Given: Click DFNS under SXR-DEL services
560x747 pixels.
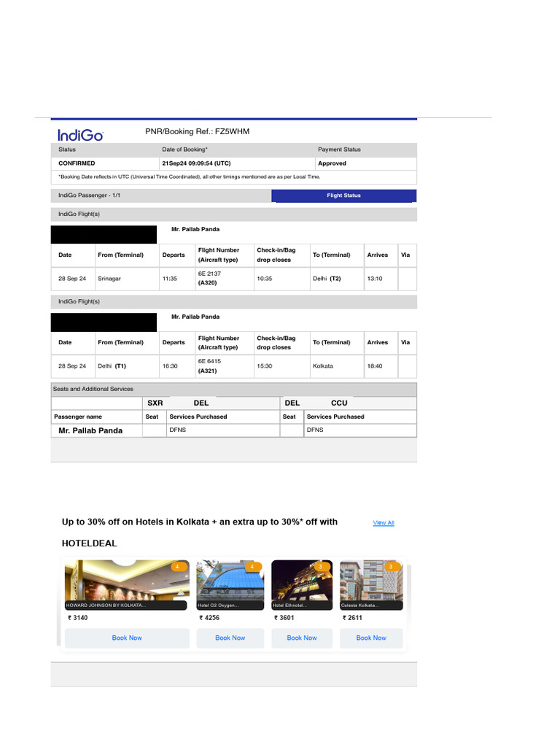Looking at the screenshot, I should [x=178, y=430].
